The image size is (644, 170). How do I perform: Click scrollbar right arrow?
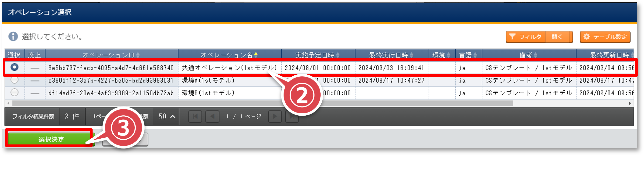[630, 103]
